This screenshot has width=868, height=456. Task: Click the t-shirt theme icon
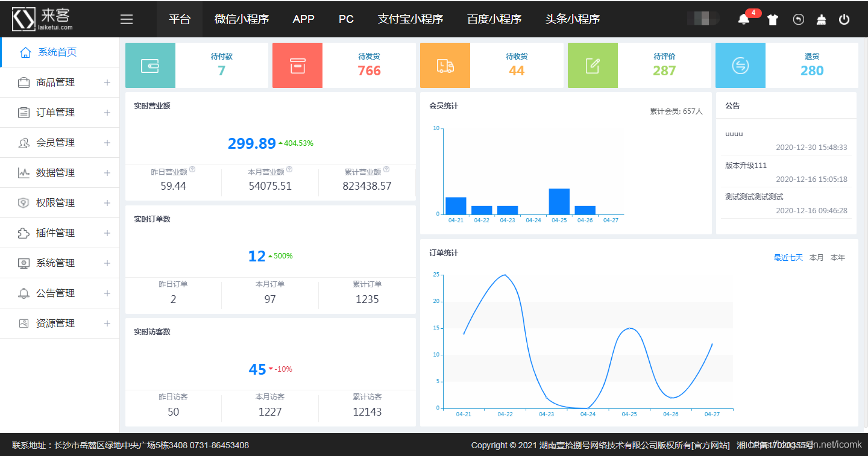pyautogui.click(x=773, y=19)
